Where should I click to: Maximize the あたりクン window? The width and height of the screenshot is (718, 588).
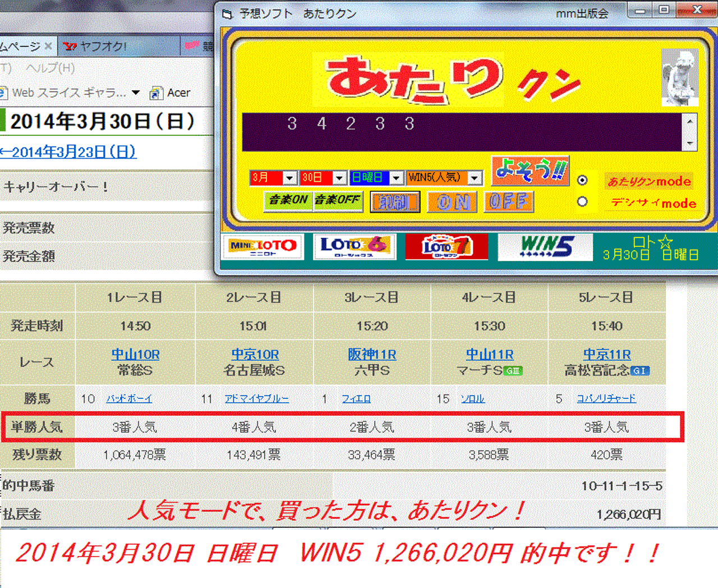[664, 10]
